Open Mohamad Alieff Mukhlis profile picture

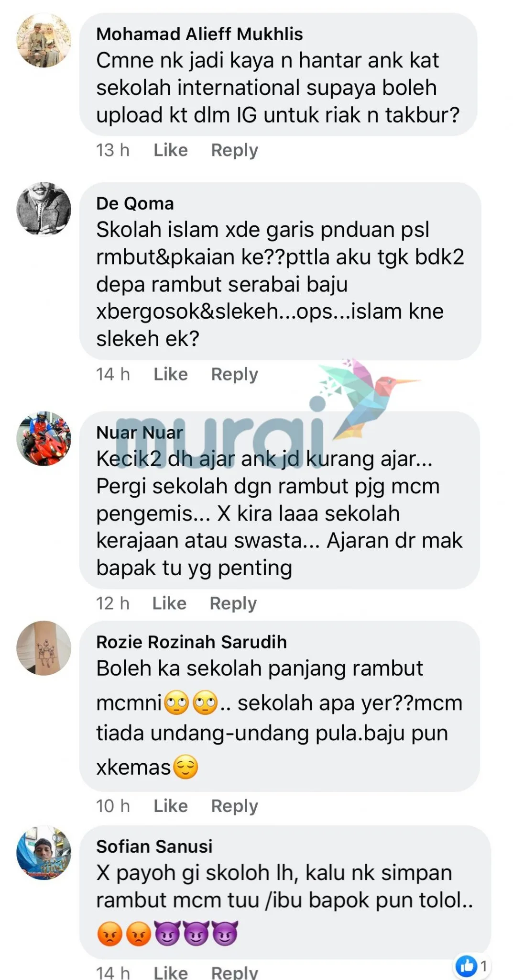[x=44, y=40]
